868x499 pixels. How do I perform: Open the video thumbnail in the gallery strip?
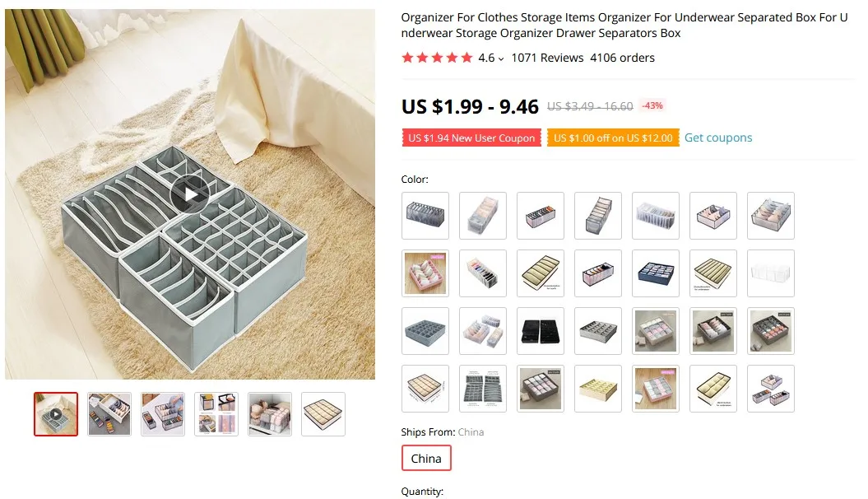tap(56, 414)
